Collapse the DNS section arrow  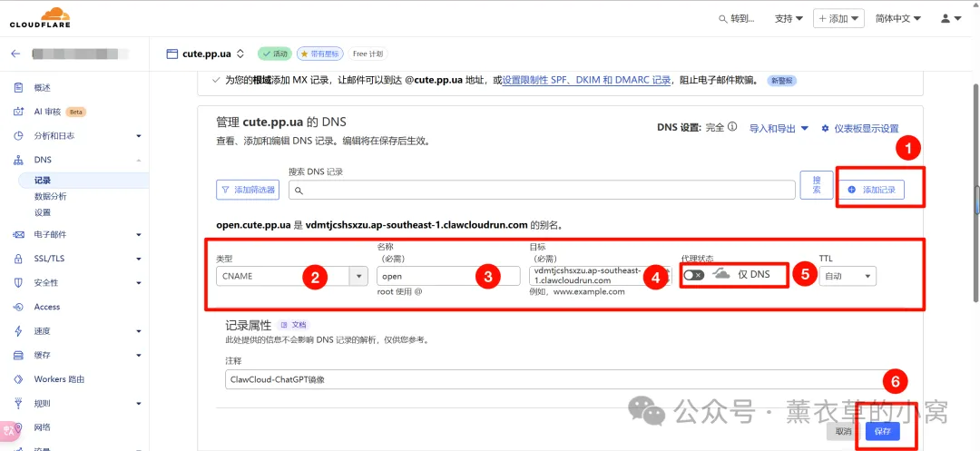(x=139, y=161)
